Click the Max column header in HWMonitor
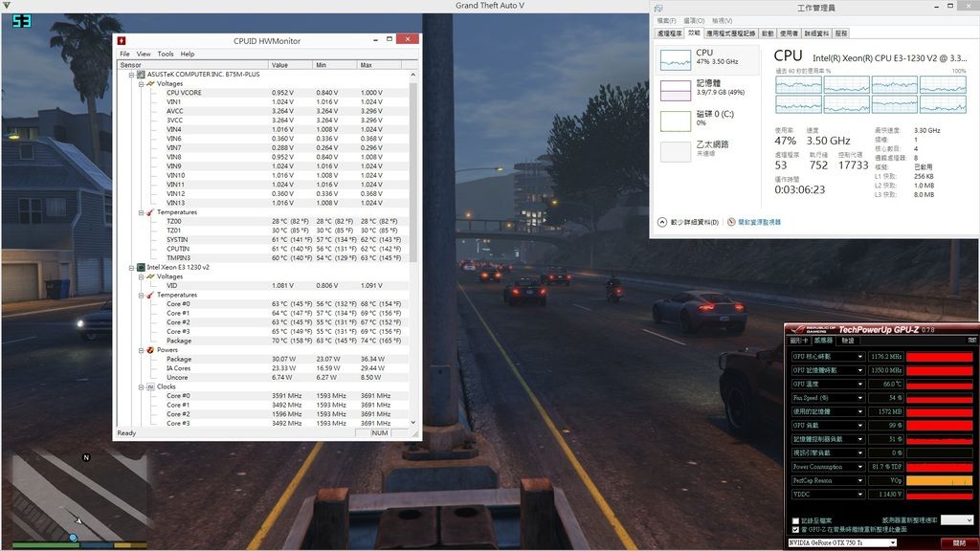 point(379,65)
